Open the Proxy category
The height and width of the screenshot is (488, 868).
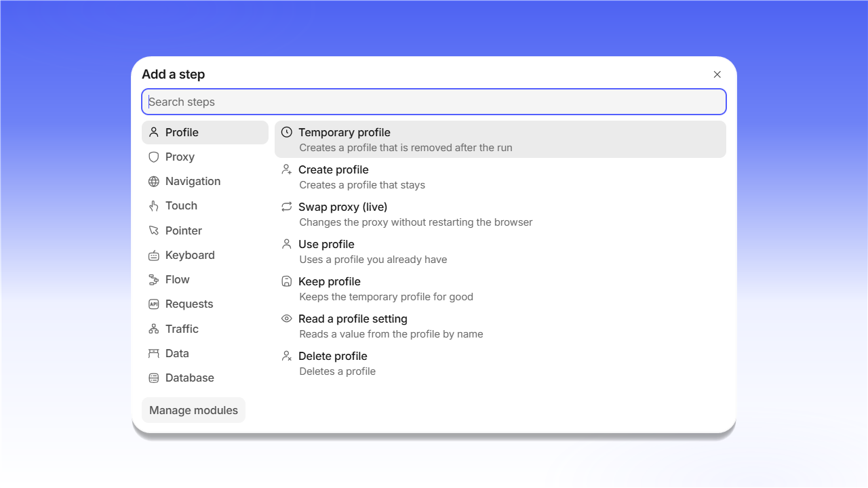pyautogui.click(x=205, y=157)
